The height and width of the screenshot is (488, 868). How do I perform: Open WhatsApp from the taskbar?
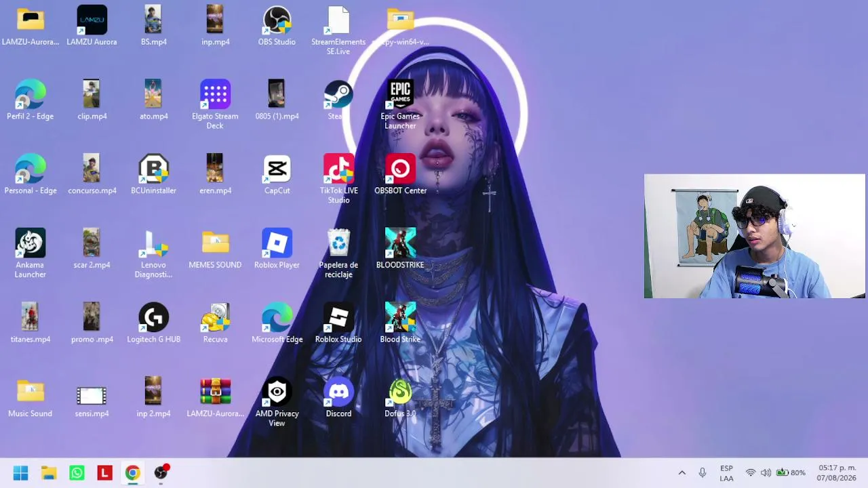[77, 473]
